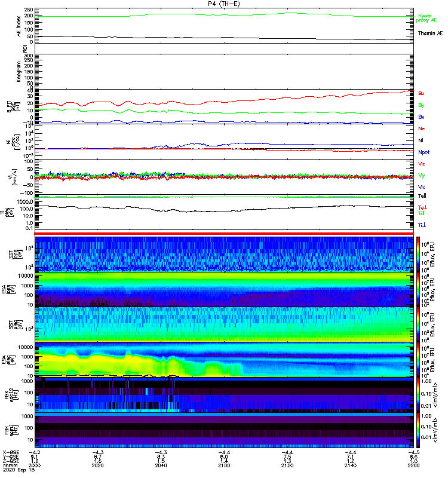Click the SST ions Eflux colorbar
Image resolution: width=448 pixels, height=478 pixels.
coord(418,254)
